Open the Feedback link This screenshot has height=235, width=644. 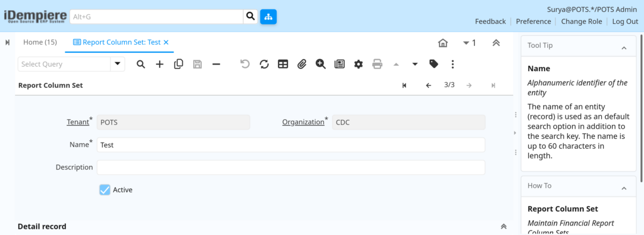(x=491, y=22)
